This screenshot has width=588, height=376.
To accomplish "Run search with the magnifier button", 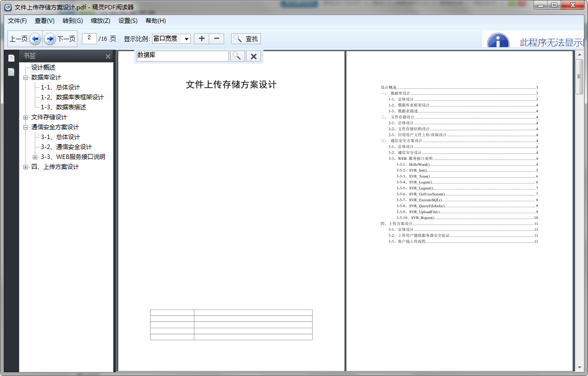I will [x=237, y=56].
